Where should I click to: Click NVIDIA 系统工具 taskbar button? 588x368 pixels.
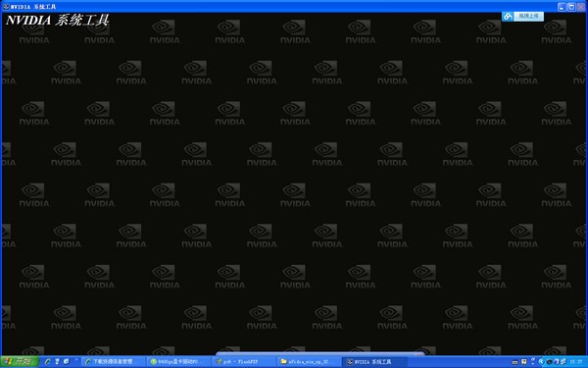(375, 361)
